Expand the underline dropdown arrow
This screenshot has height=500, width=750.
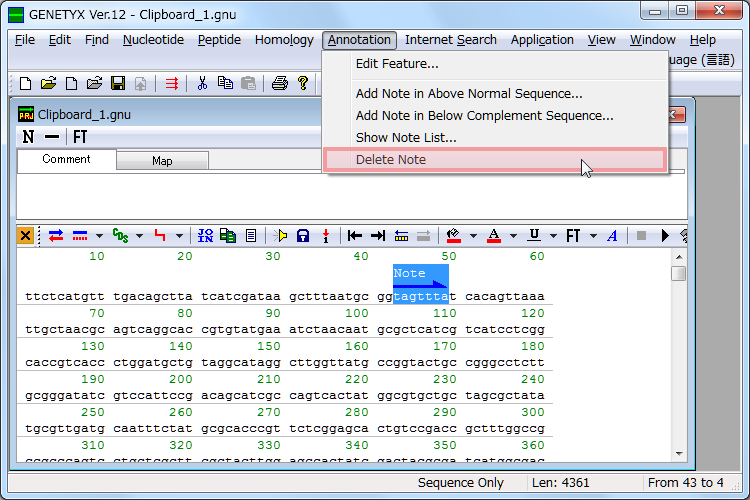point(553,235)
